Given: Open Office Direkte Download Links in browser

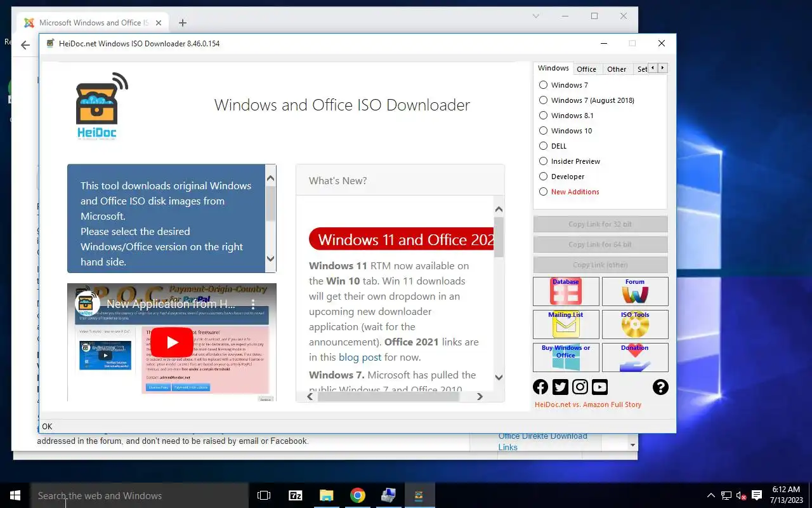Looking at the screenshot, I should (x=543, y=441).
